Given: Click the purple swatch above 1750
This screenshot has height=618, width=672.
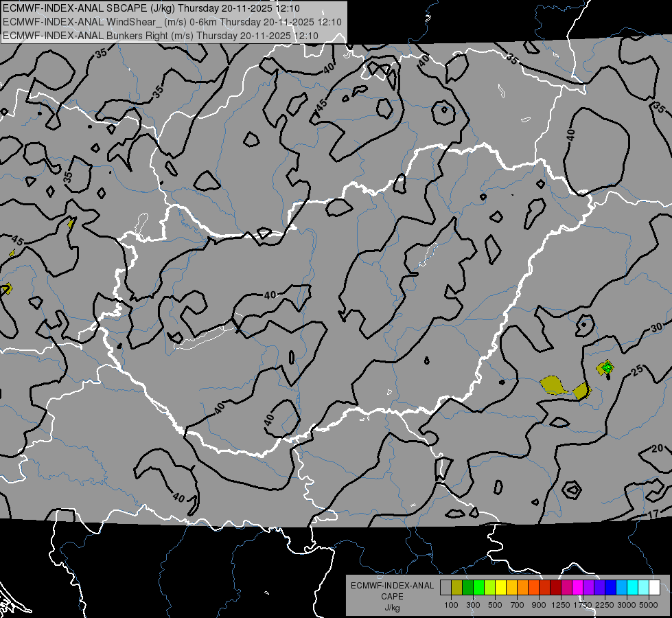Looking at the screenshot, I should pos(589,588).
